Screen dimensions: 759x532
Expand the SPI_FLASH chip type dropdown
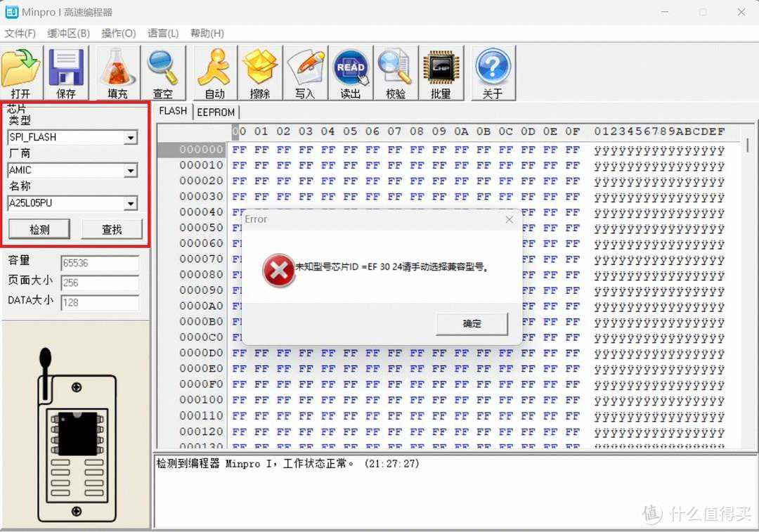[x=131, y=138]
